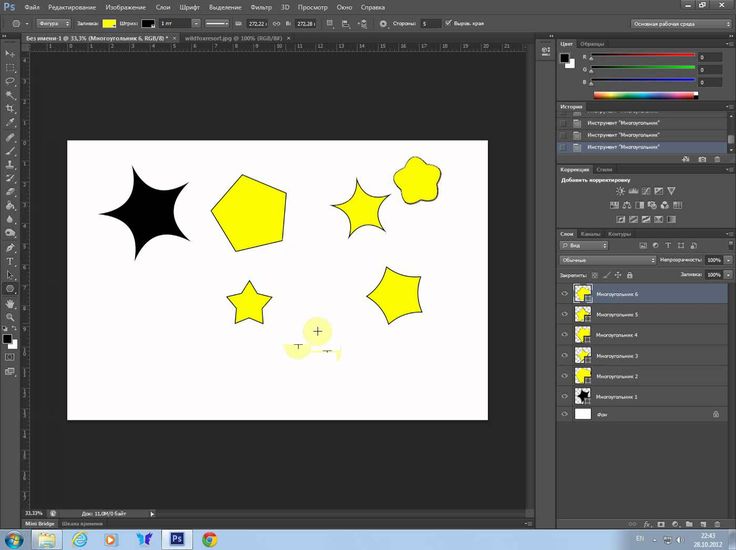736x550 pixels.
Task: Open Chrome from the Windows taskbar
Action: (x=210, y=539)
